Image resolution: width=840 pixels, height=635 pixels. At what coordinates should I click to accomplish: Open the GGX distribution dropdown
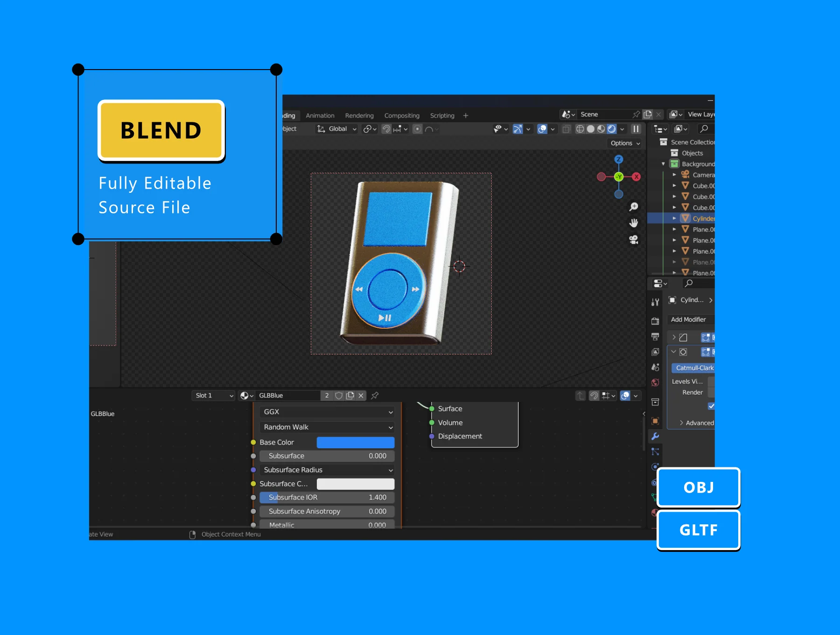[327, 412]
